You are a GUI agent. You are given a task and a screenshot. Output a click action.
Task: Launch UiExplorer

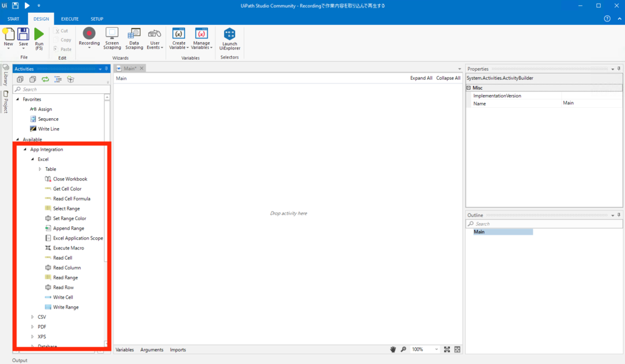229,38
